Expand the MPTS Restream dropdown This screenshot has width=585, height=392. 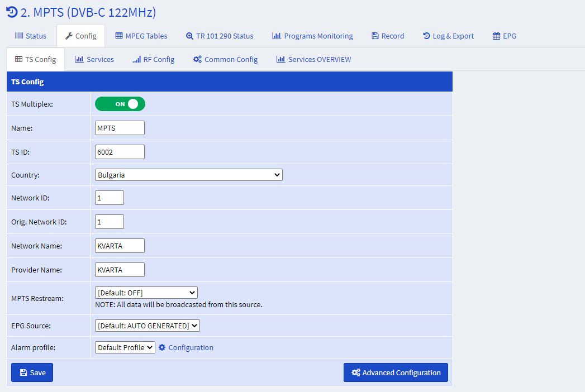(146, 293)
